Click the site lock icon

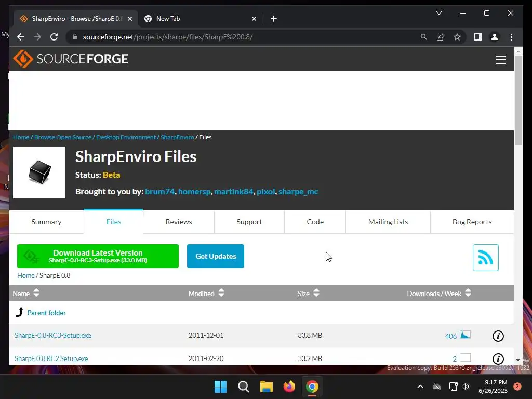click(x=75, y=37)
